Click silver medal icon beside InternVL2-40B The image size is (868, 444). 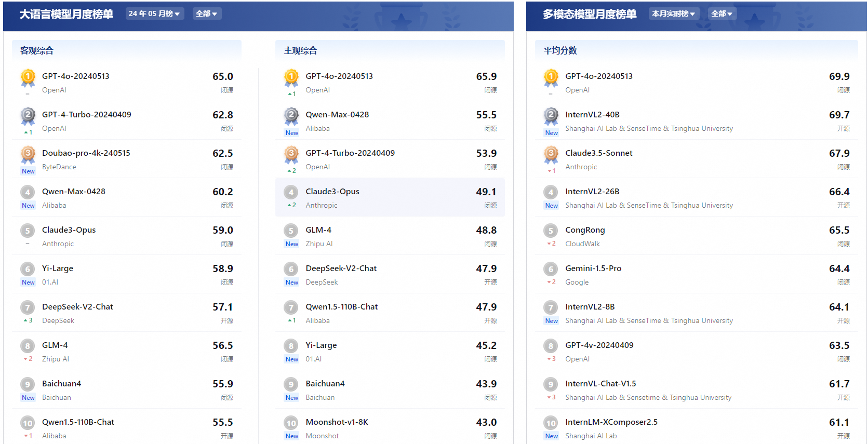(x=551, y=117)
